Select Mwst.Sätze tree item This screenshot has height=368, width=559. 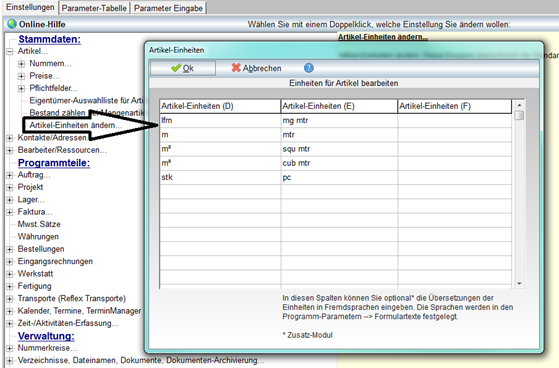point(39,224)
